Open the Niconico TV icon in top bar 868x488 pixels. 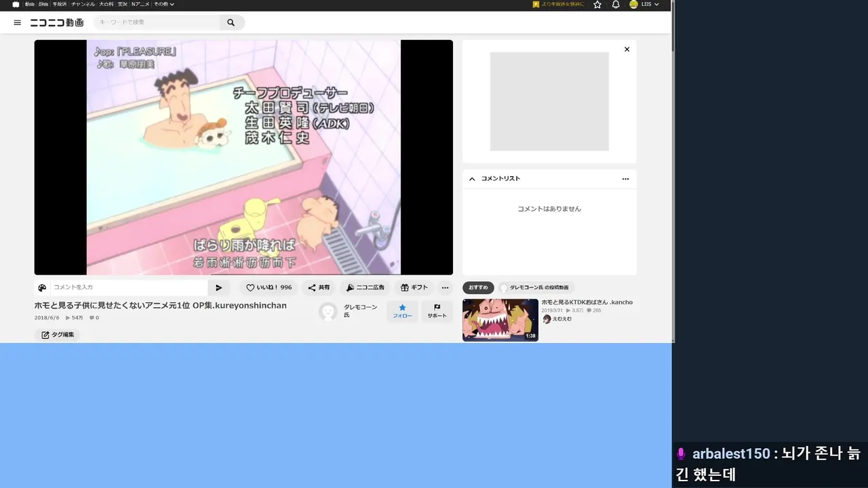point(16,4)
